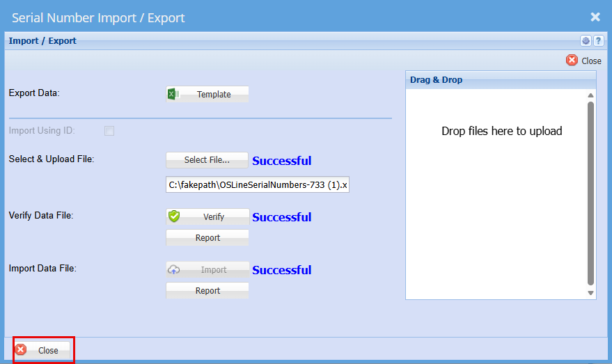Click the Import button
The width and height of the screenshot is (612, 364).
[207, 269]
